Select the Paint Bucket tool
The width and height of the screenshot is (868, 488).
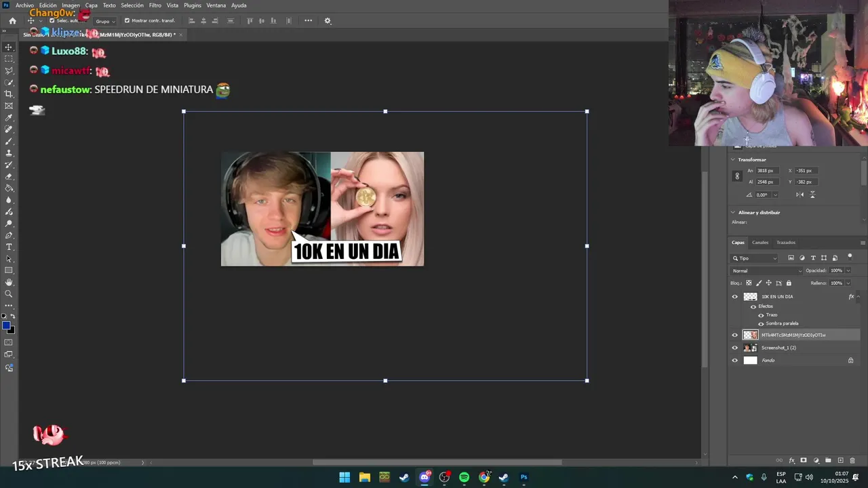(x=9, y=188)
